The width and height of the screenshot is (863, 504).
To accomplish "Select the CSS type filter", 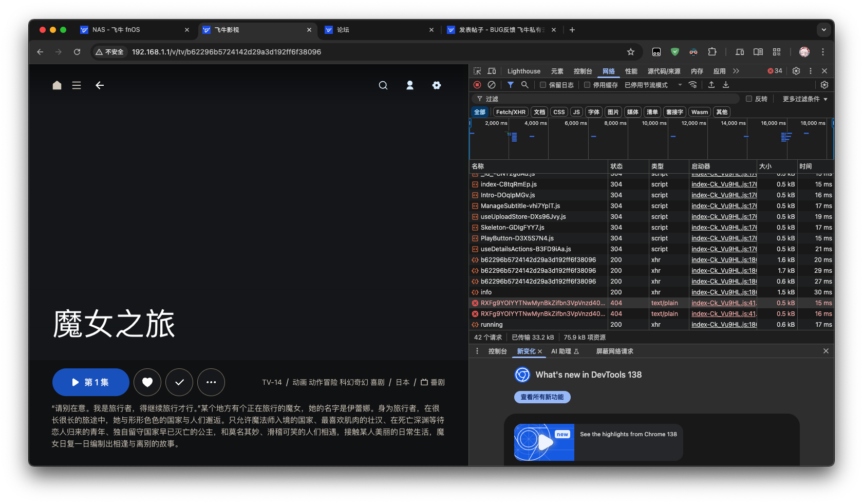I will click(559, 112).
